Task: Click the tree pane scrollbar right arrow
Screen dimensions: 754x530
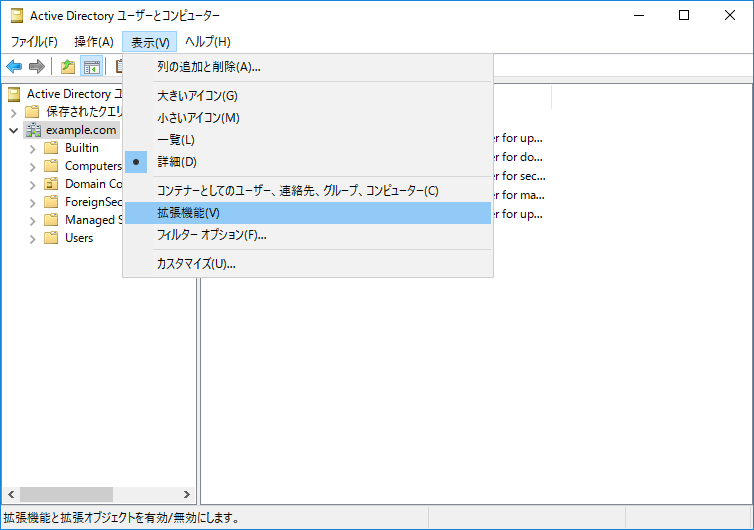Action: click(187, 494)
